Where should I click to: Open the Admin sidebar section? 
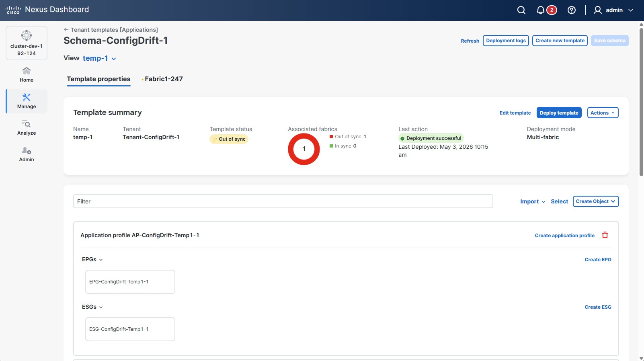27,154
